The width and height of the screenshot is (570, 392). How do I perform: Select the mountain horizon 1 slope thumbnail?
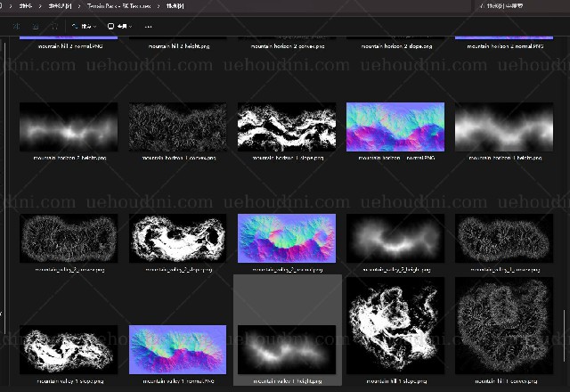click(287, 127)
